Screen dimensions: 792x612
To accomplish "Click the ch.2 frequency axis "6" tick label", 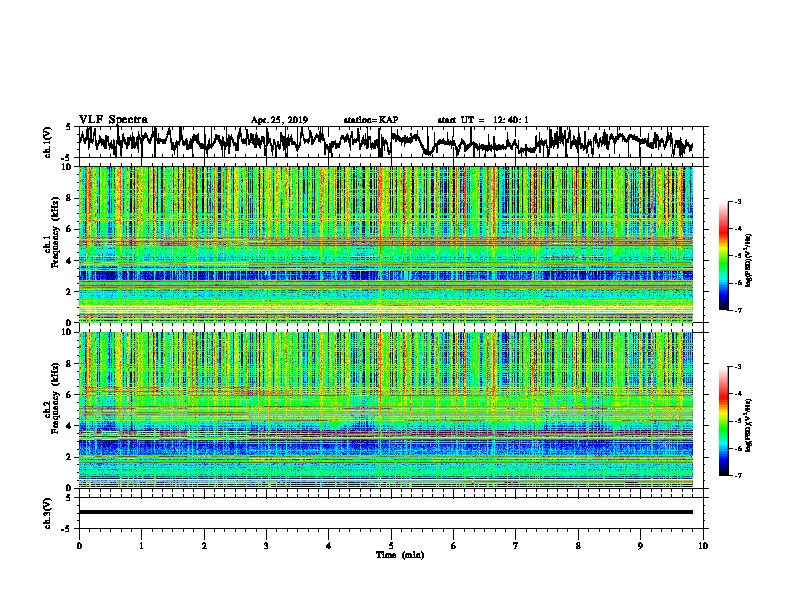I will pos(70,394).
